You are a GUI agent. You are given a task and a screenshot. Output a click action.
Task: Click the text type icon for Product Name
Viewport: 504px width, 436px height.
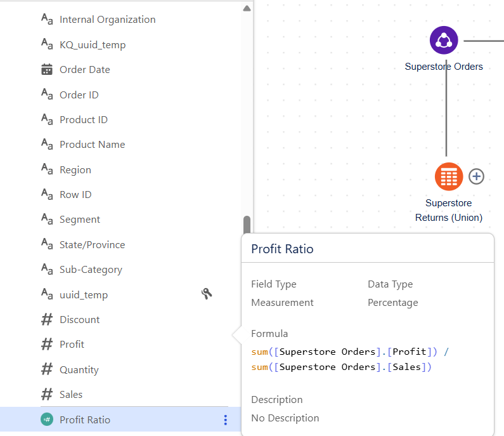click(x=47, y=144)
